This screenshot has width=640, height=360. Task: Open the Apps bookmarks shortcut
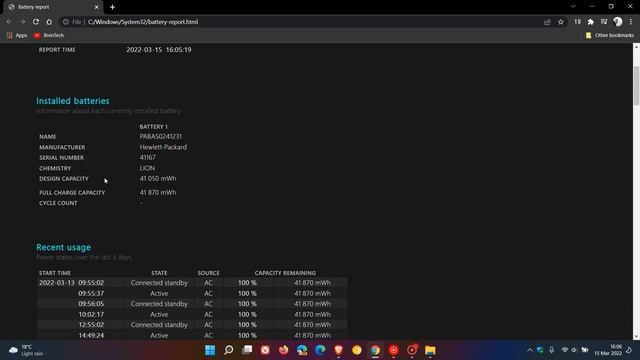tap(17, 36)
